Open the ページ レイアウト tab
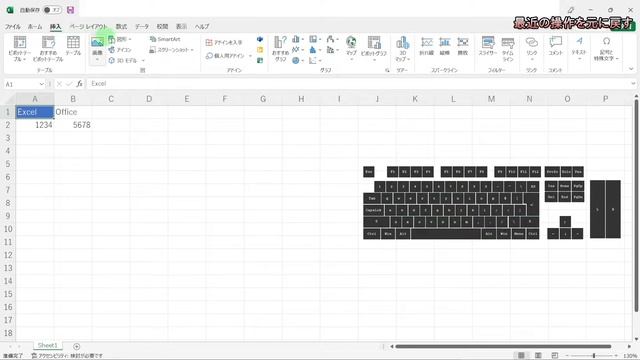 click(88, 27)
